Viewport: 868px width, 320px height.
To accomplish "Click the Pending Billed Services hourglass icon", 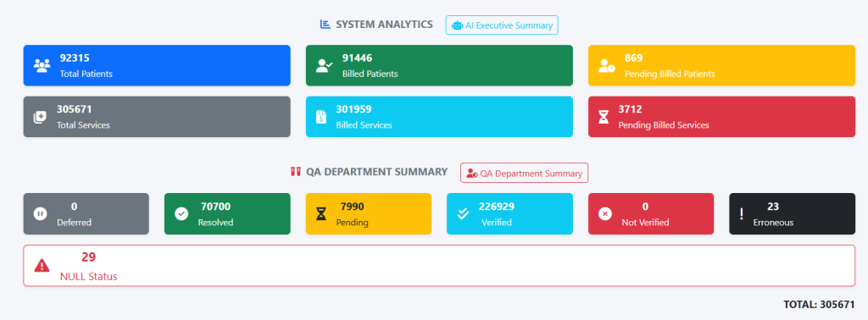I will (x=604, y=117).
